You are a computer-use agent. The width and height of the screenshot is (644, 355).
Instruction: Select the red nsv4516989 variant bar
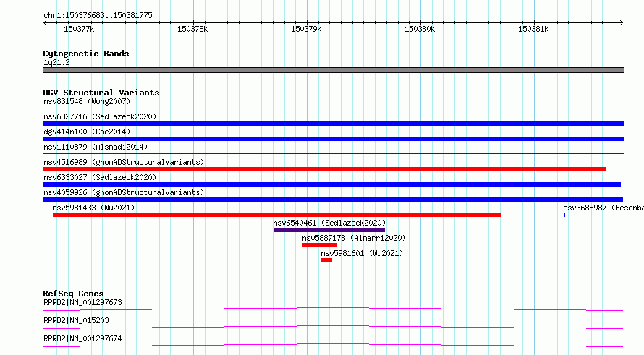pos(324,169)
